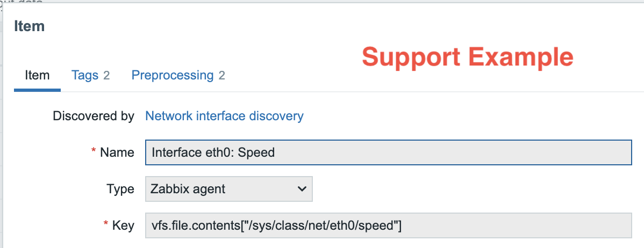Open the Tags tab
This screenshot has height=248, width=644.
click(x=84, y=76)
